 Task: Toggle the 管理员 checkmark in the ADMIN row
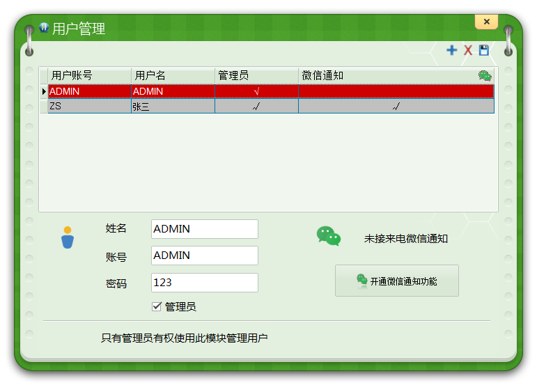pos(256,91)
